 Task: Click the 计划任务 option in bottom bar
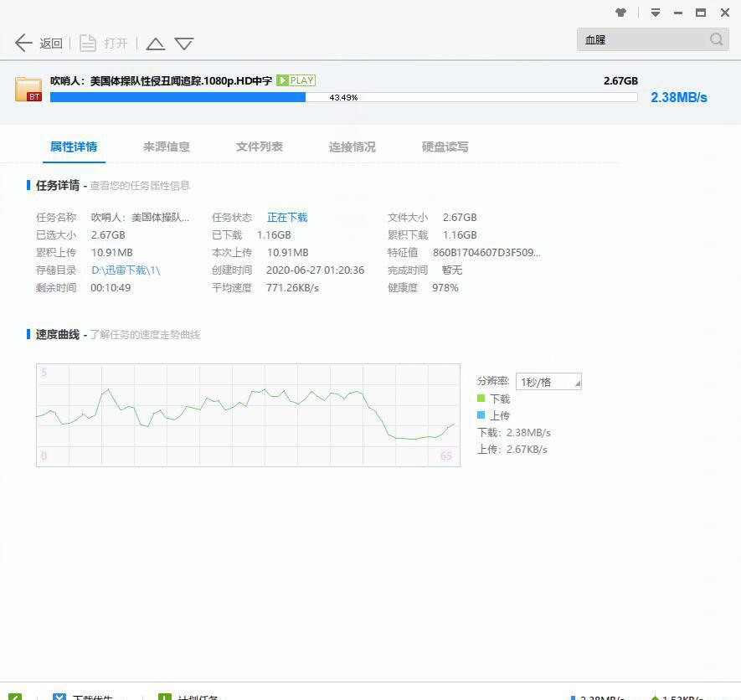point(198,697)
